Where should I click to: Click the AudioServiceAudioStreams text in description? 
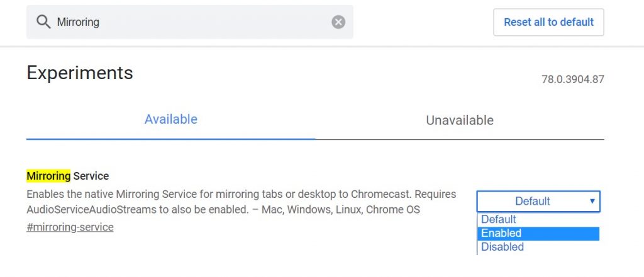[x=92, y=210]
